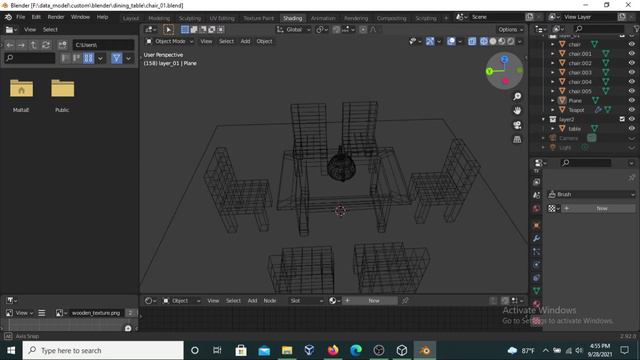Image resolution: width=640 pixels, height=360 pixels.
Task: Open Brush dropdown in properties
Action: coord(591,194)
